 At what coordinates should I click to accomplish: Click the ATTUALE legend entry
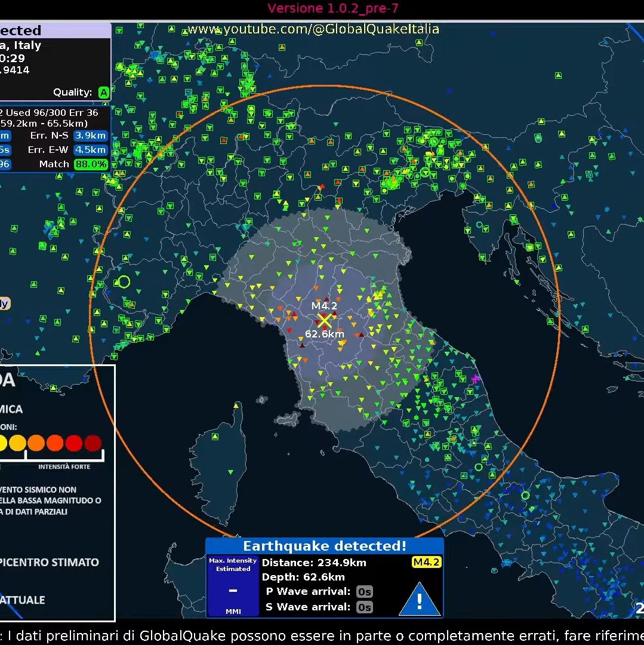(22, 600)
